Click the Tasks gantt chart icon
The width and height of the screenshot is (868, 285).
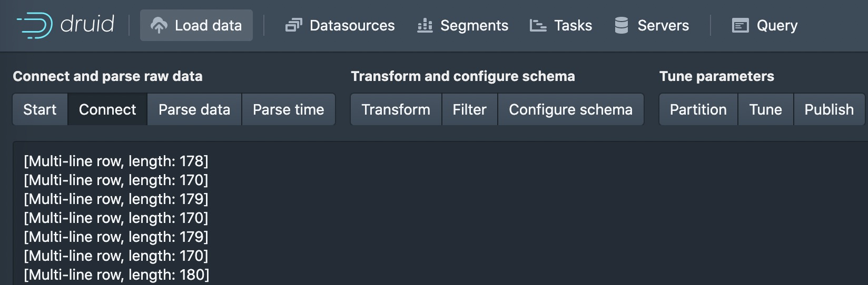click(x=538, y=25)
